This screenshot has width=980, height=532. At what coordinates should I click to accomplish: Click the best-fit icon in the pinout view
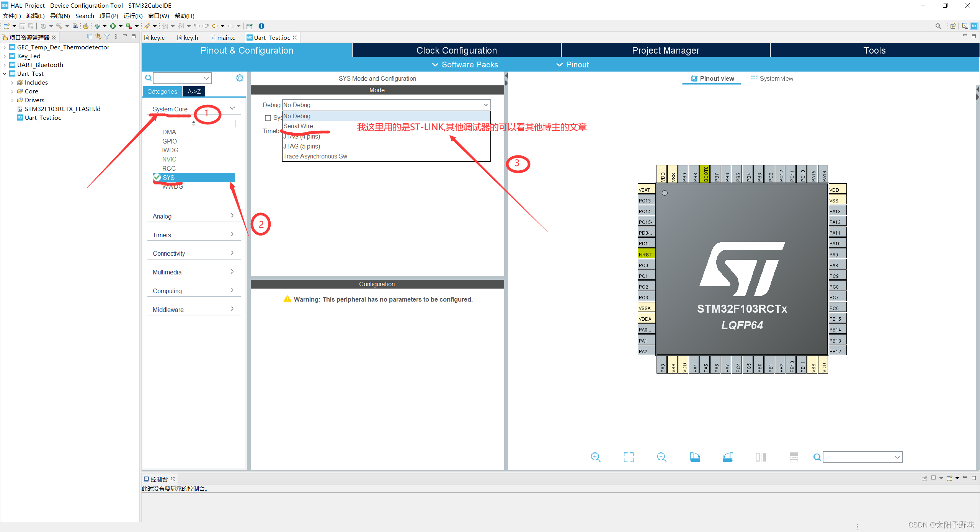point(629,457)
